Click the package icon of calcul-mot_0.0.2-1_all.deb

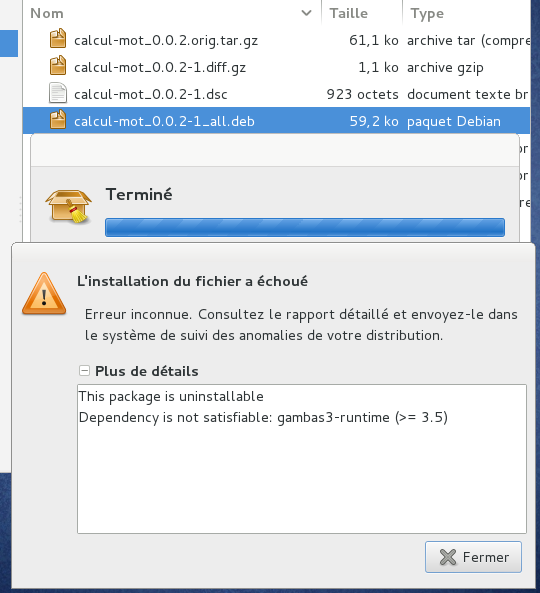[x=58, y=120]
